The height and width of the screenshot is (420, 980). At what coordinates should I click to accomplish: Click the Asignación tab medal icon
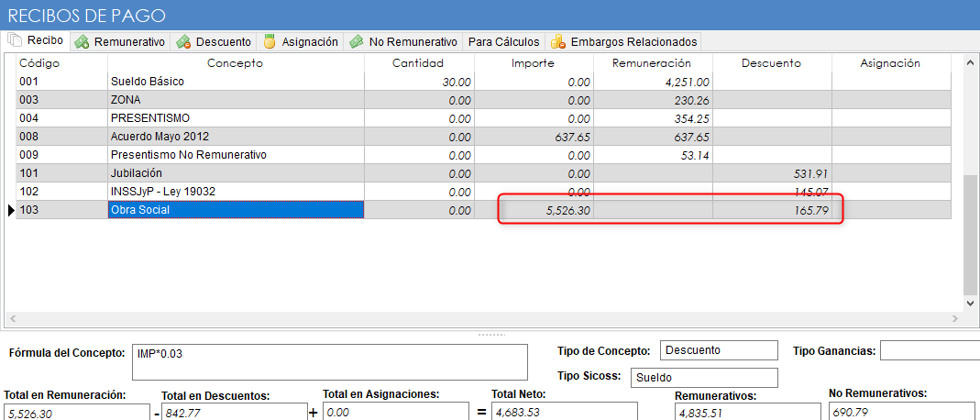[270, 42]
